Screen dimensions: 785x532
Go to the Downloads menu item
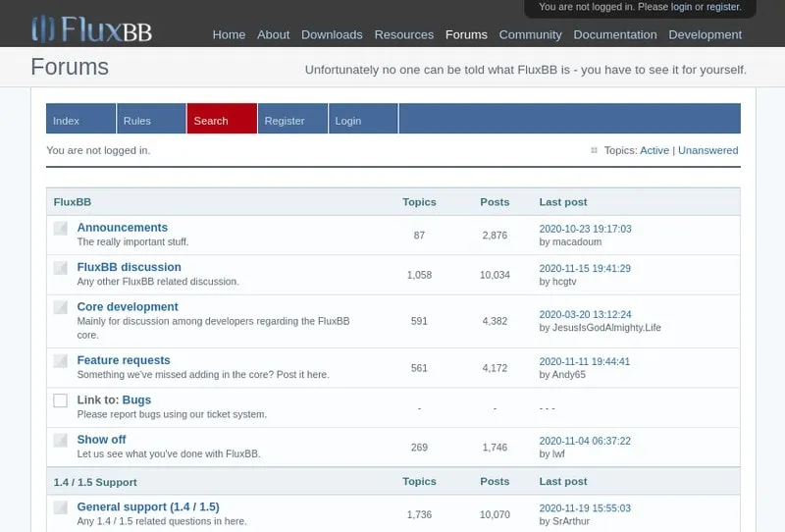(332, 34)
